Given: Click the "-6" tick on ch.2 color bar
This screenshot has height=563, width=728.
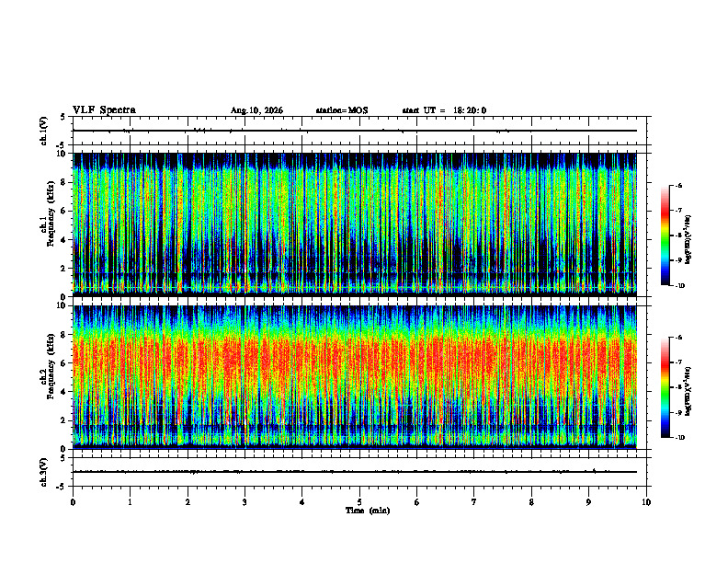Looking at the screenshot, I should pos(679,338).
